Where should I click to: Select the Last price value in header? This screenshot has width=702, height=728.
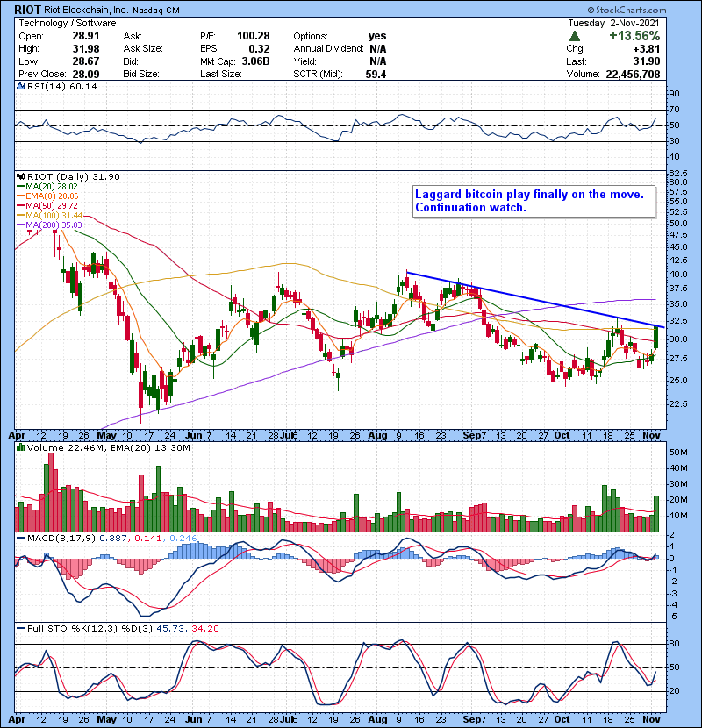click(x=646, y=61)
